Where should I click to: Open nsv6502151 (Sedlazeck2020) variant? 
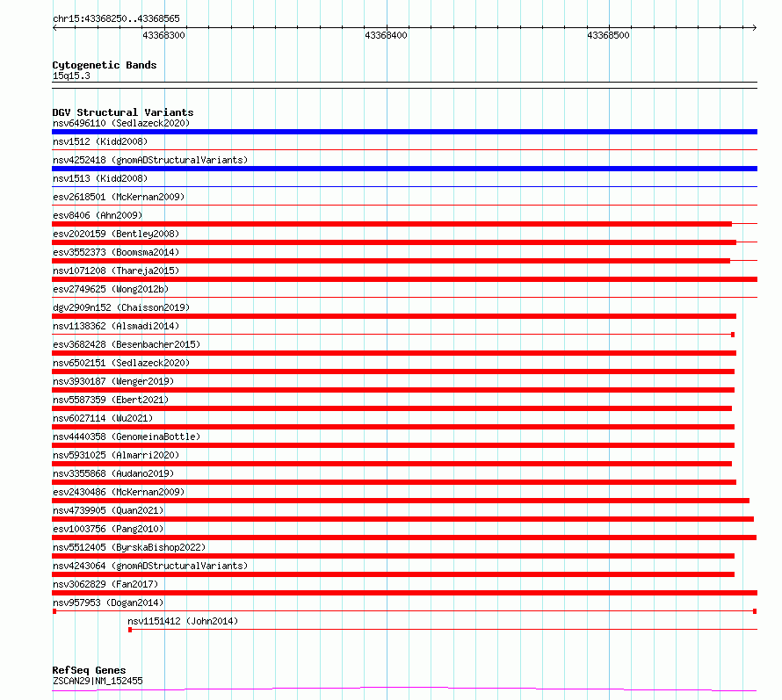tap(121, 363)
